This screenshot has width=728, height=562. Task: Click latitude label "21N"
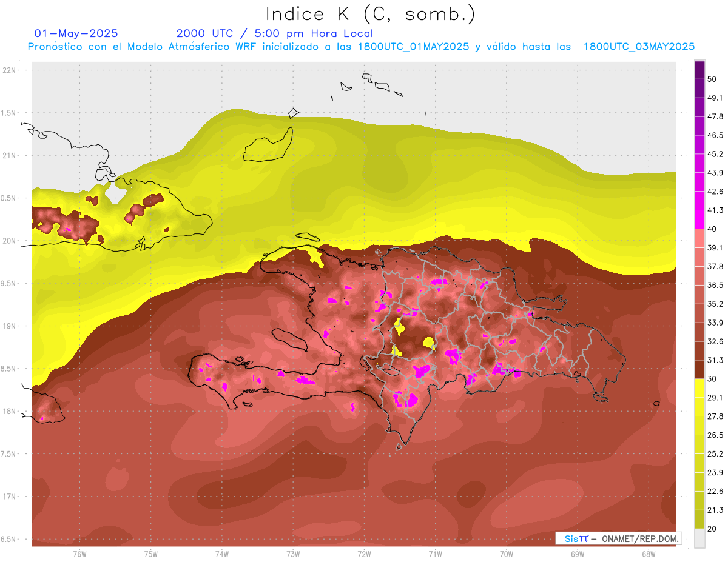10,155
